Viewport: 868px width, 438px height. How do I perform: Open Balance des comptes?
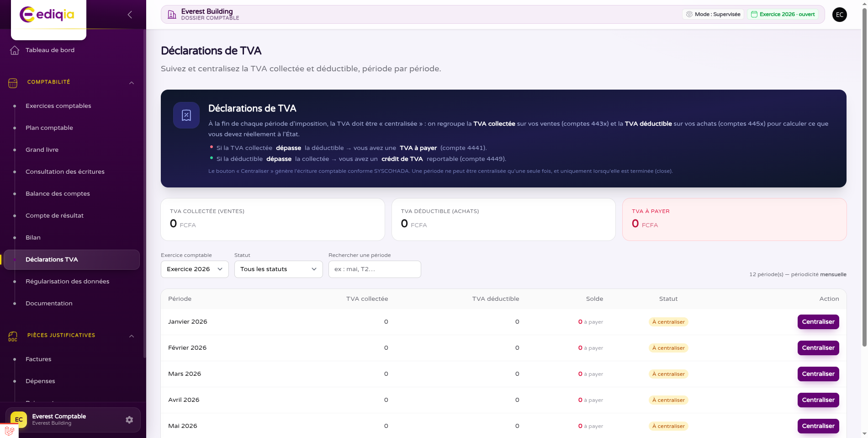(x=58, y=194)
